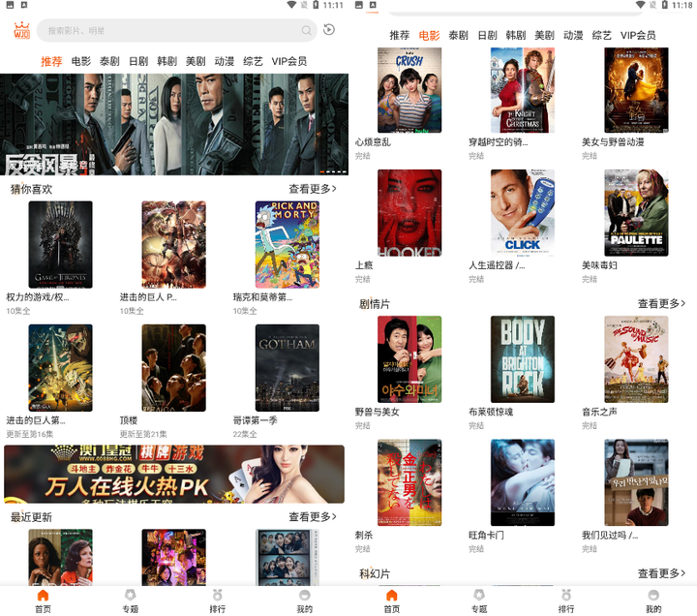The image size is (697, 616).
Task: Click the title 哥谭第一季
Action: 256,420
